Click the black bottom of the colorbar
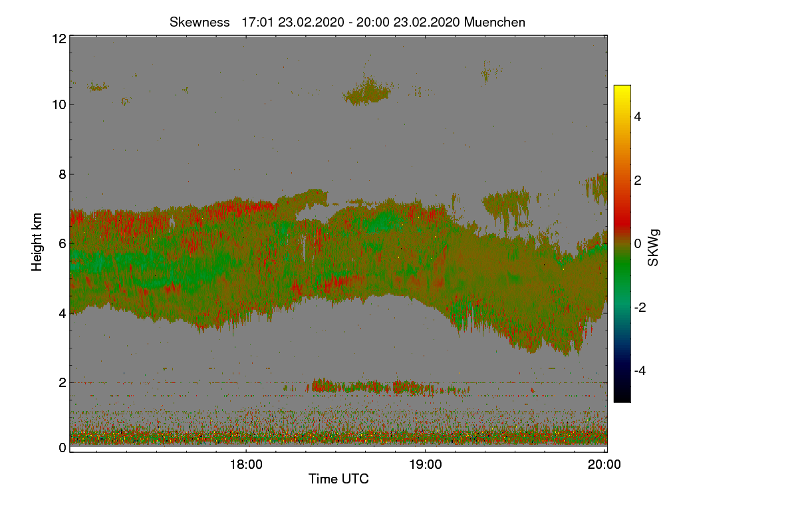 coord(622,398)
